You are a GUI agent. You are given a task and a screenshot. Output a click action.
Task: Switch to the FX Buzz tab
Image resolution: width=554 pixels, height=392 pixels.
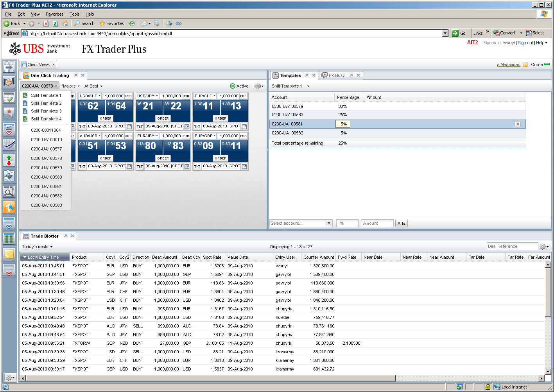[x=336, y=75]
